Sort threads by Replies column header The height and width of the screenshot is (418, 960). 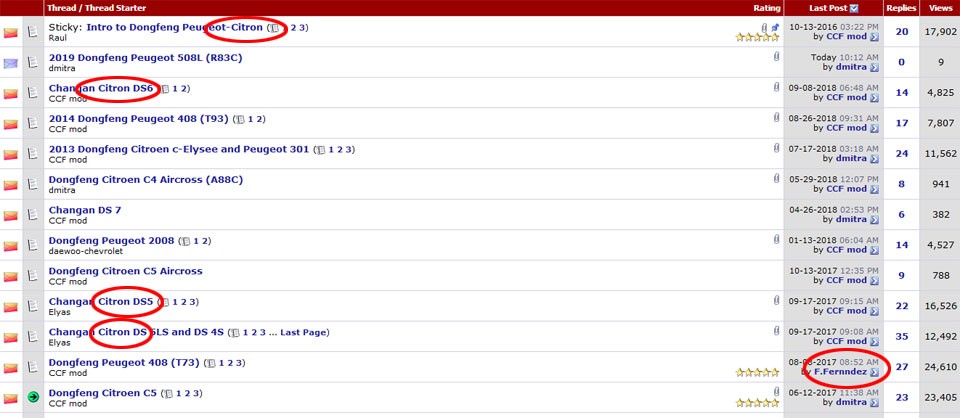click(x=901, y=8)
